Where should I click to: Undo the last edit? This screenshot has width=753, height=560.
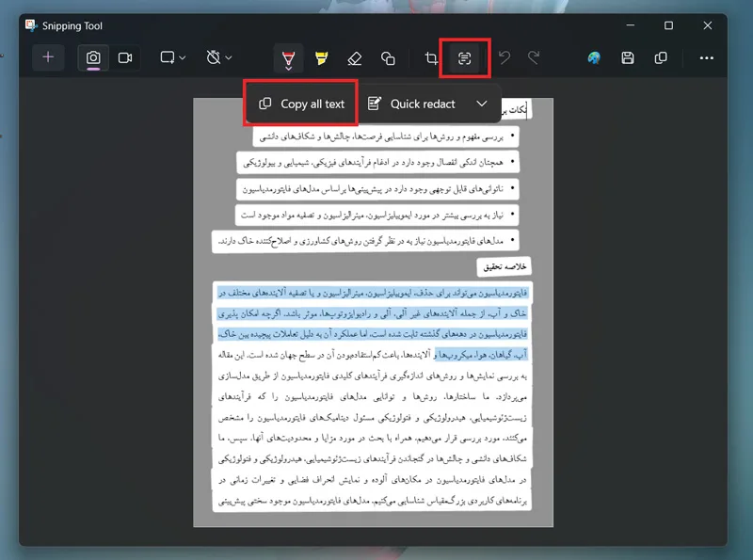click(x=505, y=58)
